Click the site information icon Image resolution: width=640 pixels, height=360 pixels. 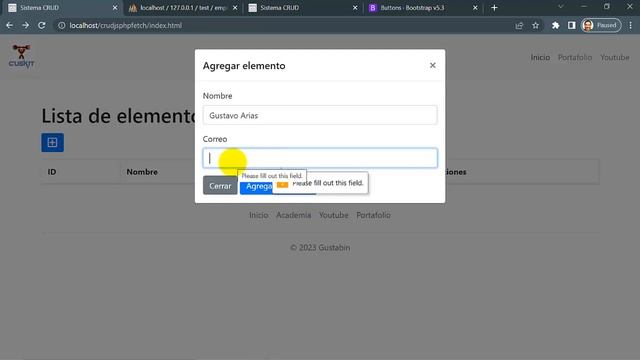click(x=61, y=25)
